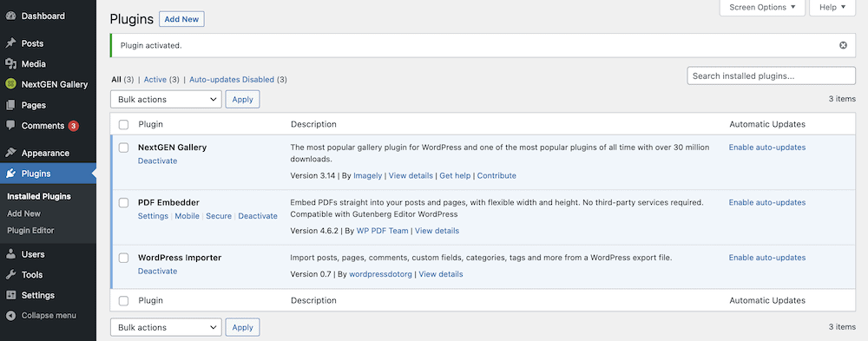This screenshot has height=341, width=868.
Task: Enable auto-updates for PDF Embedder
Action: pyautogui.click(x=766, y=202)
